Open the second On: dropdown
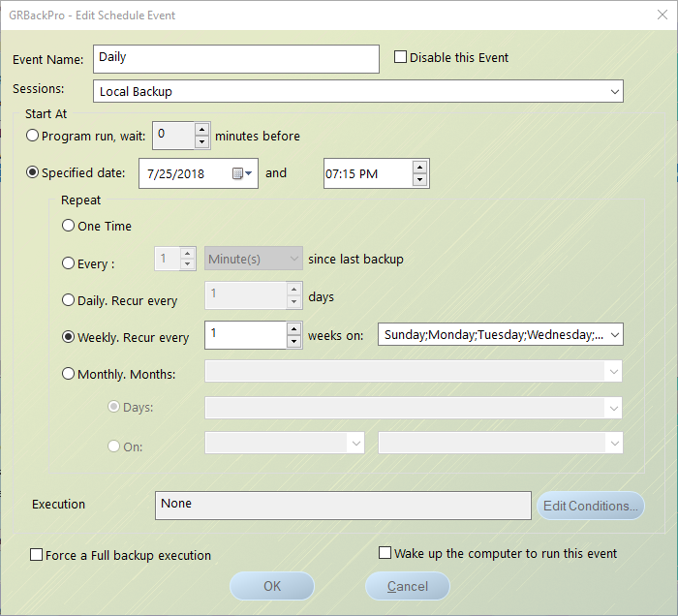 pos(614,443)
